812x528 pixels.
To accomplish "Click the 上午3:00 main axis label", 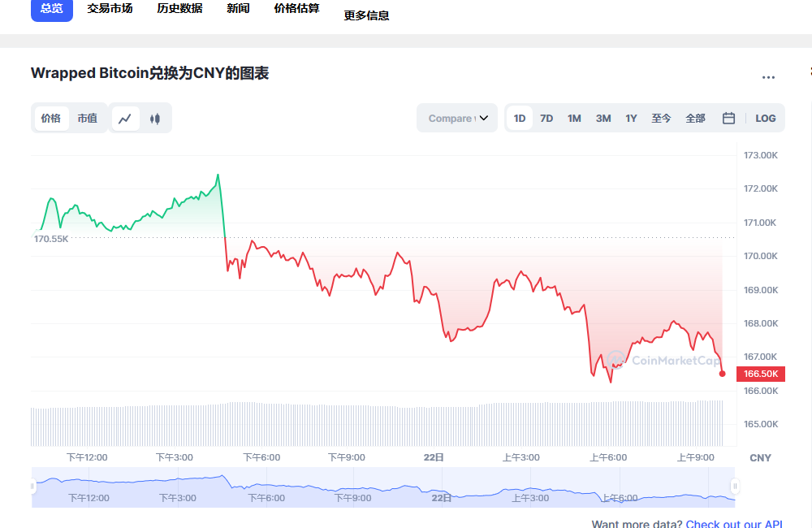I will coord(521,457).
